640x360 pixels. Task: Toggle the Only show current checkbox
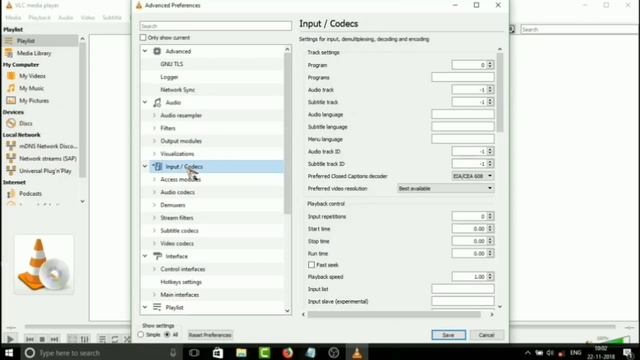coord(143,38)
